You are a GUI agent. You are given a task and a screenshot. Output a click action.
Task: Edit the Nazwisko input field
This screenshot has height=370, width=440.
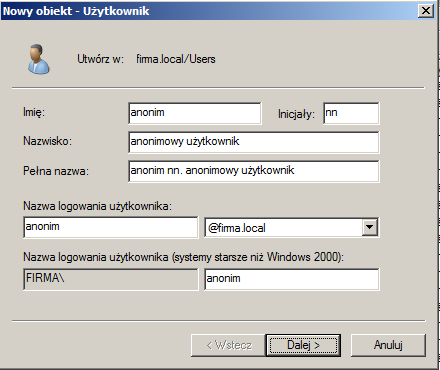coord(254,142)
